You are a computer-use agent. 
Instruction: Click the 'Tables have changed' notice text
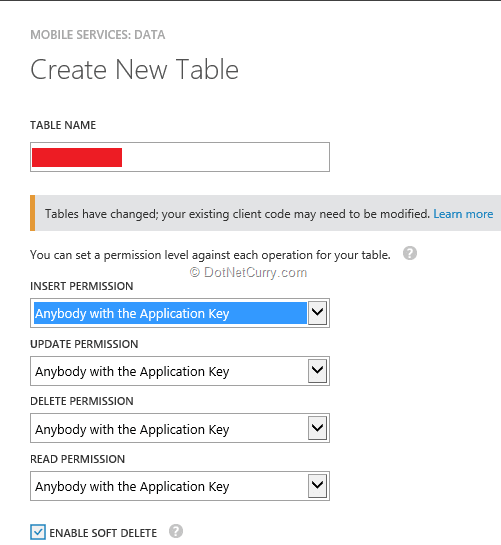click(x=237, y=214)
